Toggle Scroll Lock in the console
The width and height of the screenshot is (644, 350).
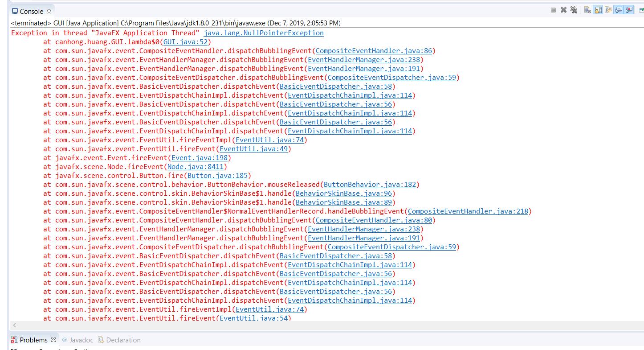pyautogui.click(x=598, y=10)
